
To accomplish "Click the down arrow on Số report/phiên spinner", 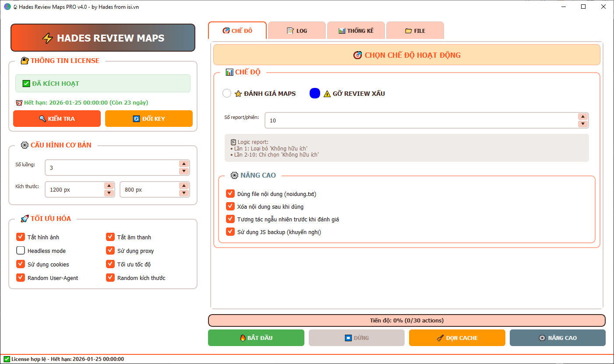I will (582, 124).
